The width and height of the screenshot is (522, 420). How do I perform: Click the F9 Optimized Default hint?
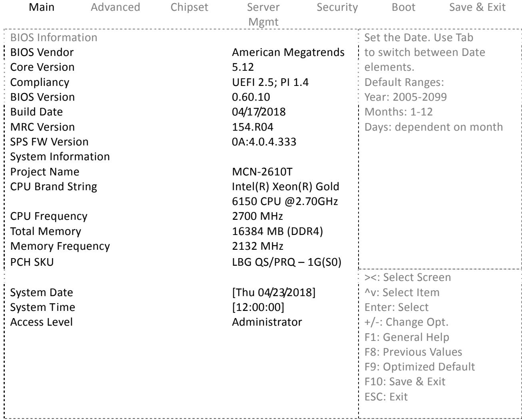pos(420,367)
